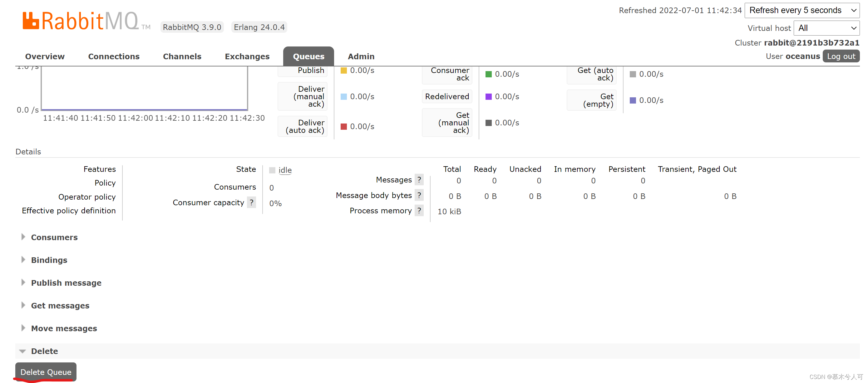Viewport: 868px width, 383px height.
Task: Expand the Publish message section
Action: 66,283
